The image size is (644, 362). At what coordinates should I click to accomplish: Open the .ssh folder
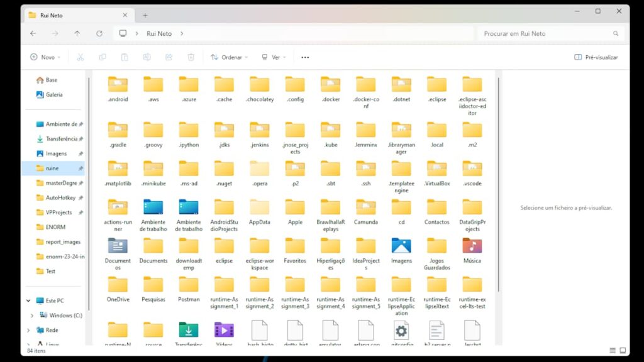click(x=366, y=173)
